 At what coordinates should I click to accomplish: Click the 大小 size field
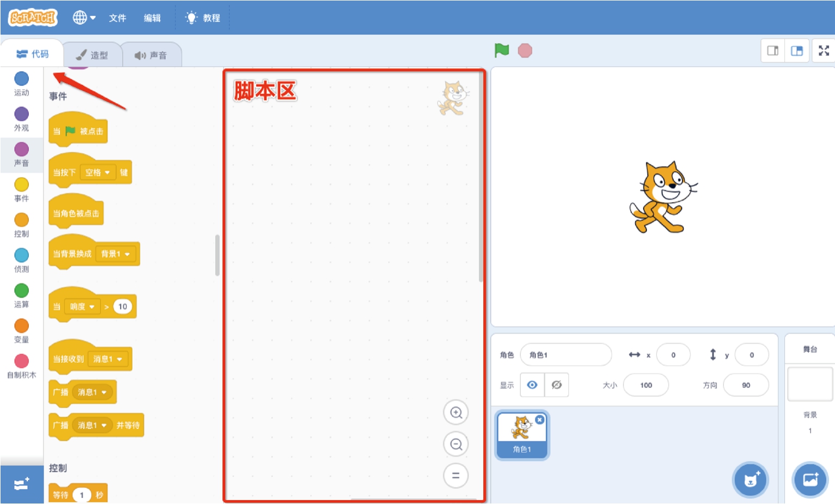(646, 385)
